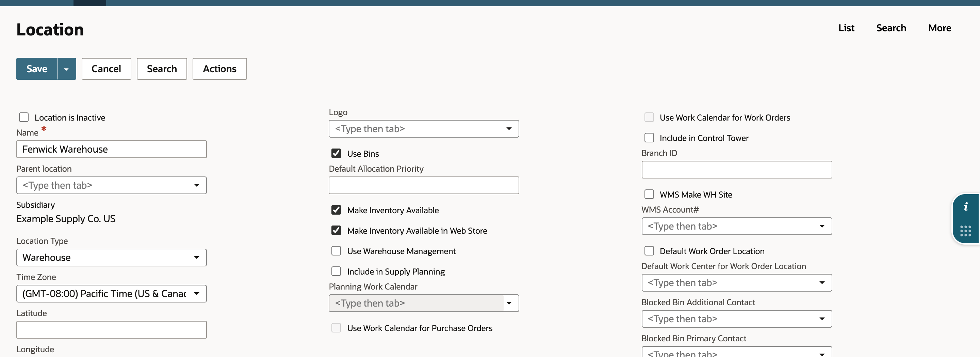Click the Save button
This screenshot has height=357, width=980.
pyautogui.click(x=37, y=69)
